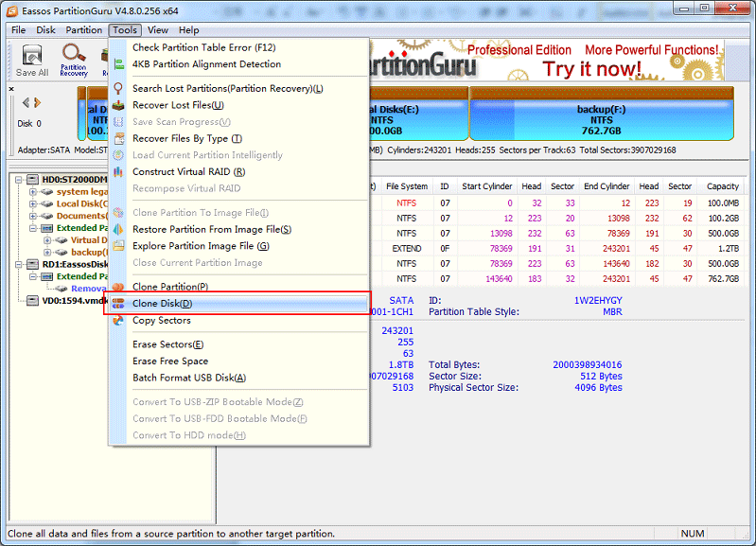Click the disk ID value 1W2EHYGY
Screen dimensions: 756x546
(x=598, y=301)
